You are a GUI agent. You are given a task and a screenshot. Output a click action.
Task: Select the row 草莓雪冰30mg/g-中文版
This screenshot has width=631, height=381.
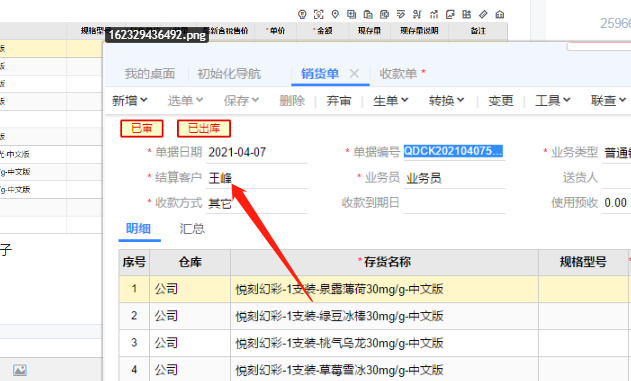pos(339,369)
